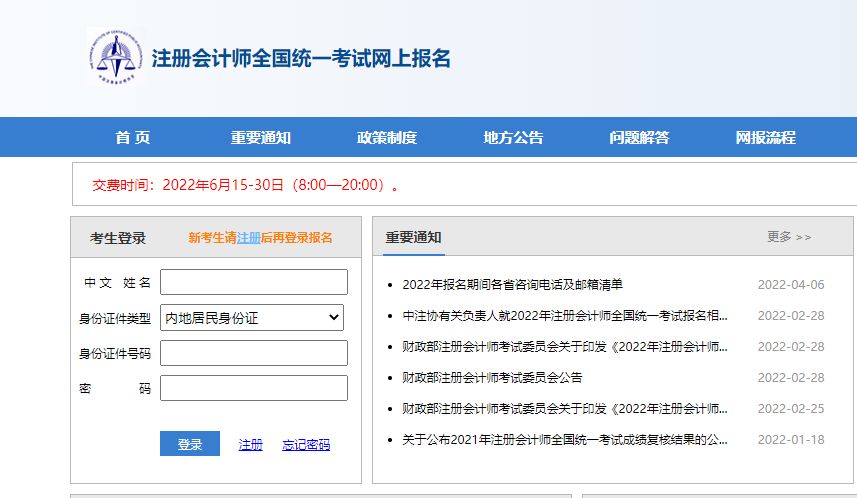The height and width of the screenshot is (498, 857).
Task: Open 2022年报名期间各省咨询电话及邮箱清单 notice
Action: click(512, 285)
